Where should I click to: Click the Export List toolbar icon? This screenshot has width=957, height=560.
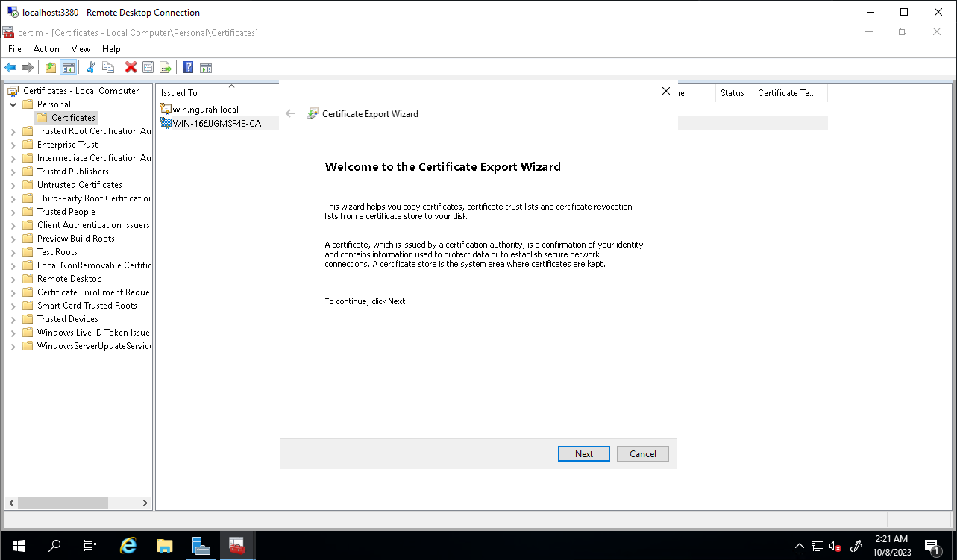pyautogui.click(x=166, y=68)
